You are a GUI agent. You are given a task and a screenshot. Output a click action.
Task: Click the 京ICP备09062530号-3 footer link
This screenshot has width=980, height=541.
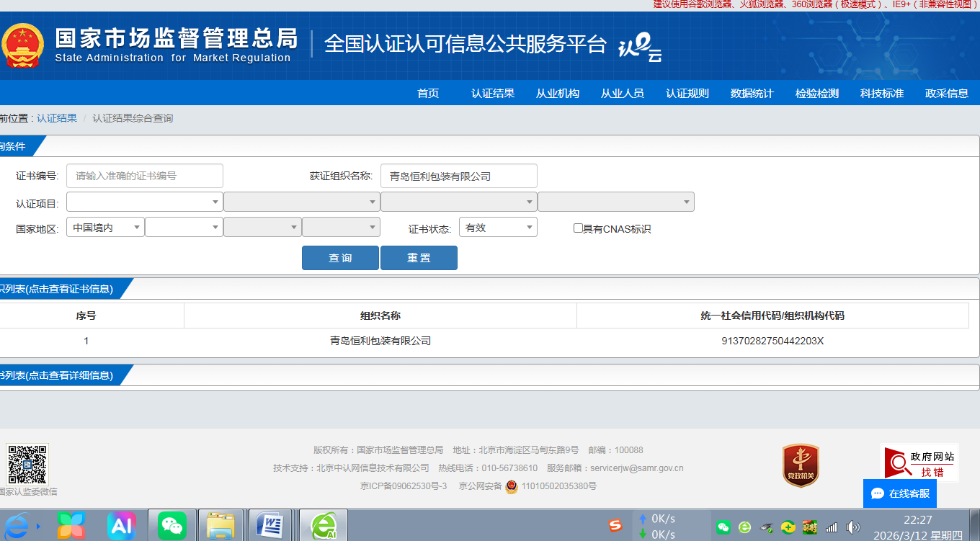point(404,486)
